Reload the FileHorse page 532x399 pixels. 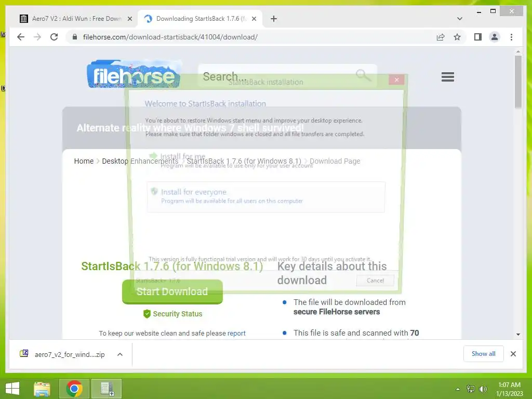point(54,37)
